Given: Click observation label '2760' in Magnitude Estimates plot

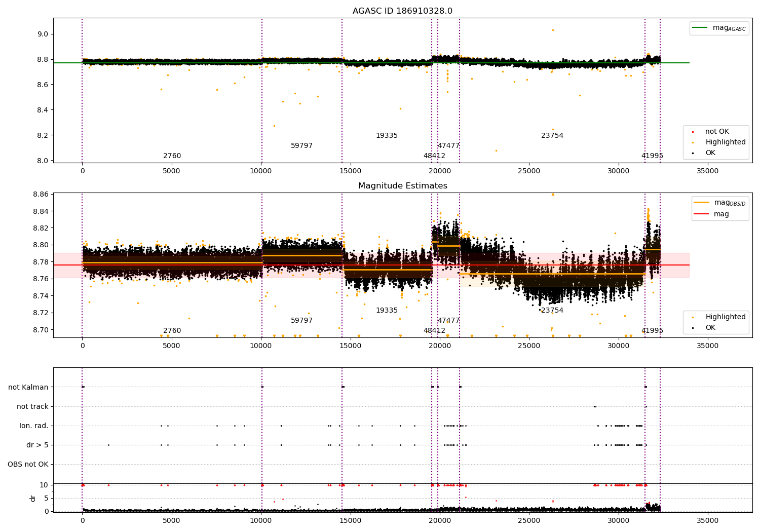Looking at the screenshot, I should [172, 331].
